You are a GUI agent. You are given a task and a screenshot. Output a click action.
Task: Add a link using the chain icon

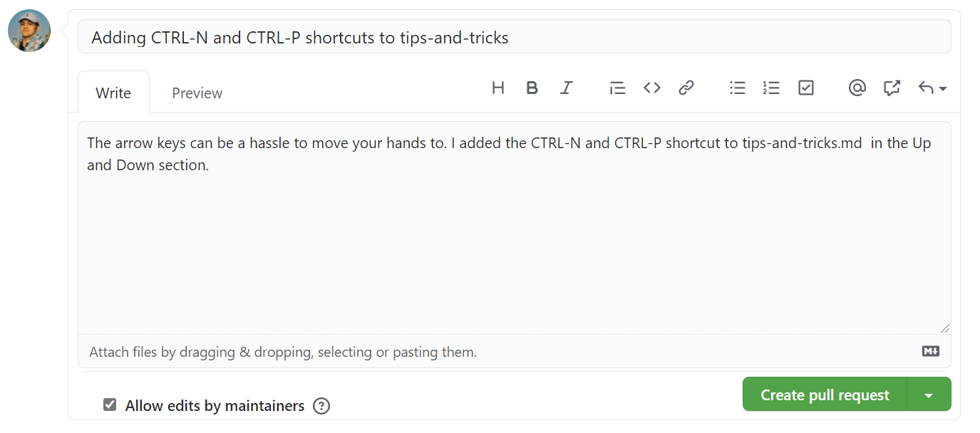[686, 88]
